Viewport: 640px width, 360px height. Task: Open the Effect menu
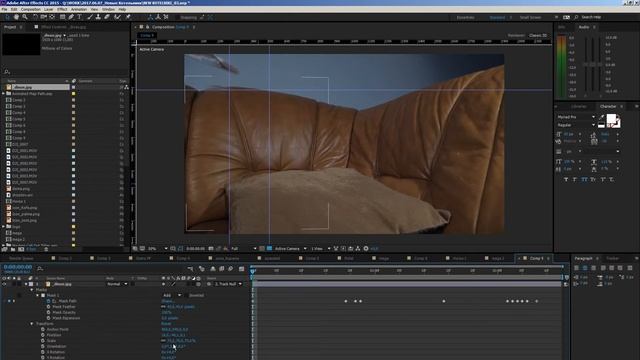62,9
